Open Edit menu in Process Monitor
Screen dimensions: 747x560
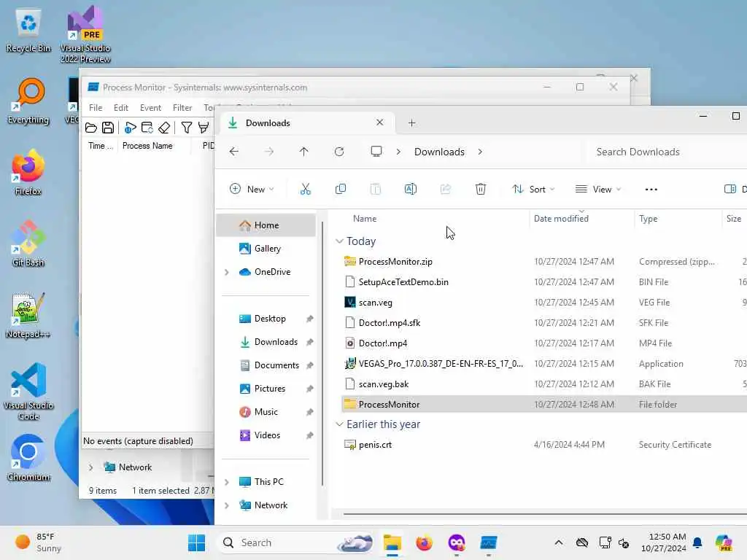(x=121, y=108)
